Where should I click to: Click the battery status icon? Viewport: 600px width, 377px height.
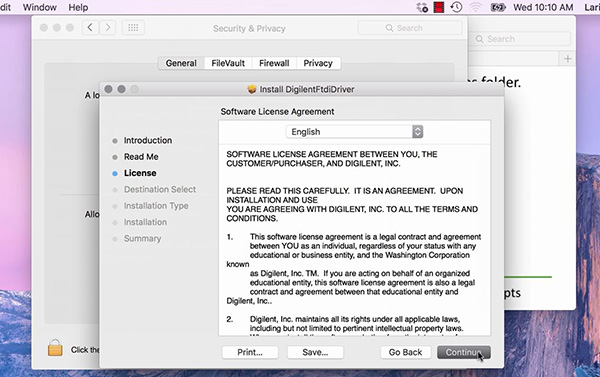coord(498,7)
